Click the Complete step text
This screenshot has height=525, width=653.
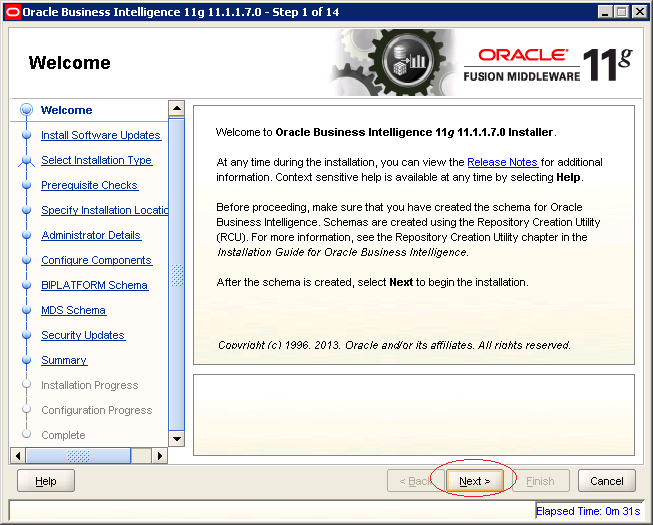(63, 435)
